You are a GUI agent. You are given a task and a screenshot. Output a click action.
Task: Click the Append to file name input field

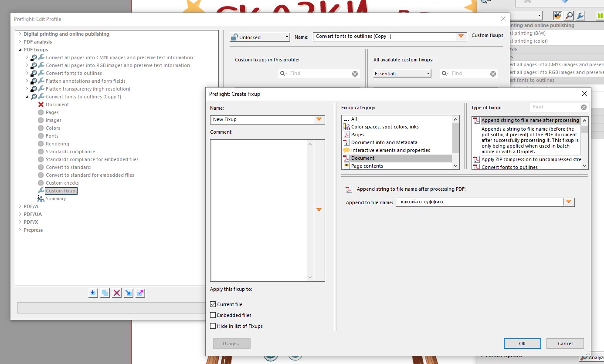pyautogui.click(x=479, y=202)
